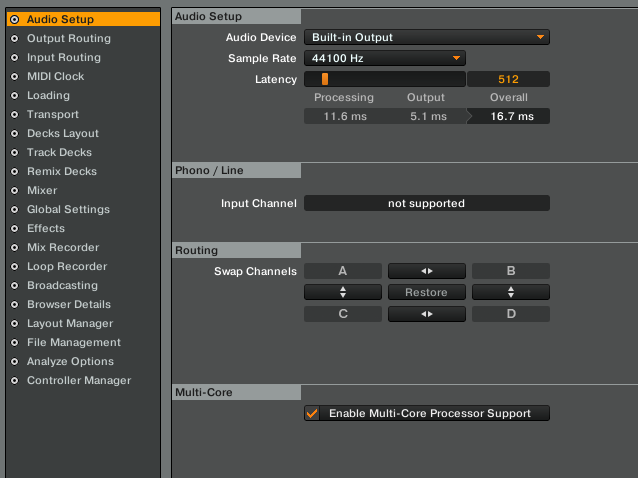Screen dimensions: 638x478
Task: Expand the Sample Rate dropdown
Action: point(385,59)
